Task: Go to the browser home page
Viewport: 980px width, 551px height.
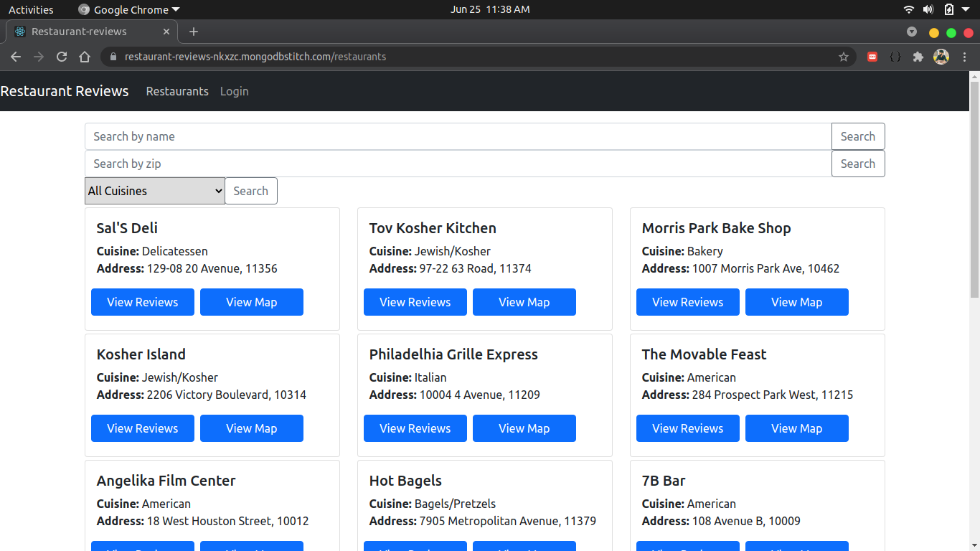Action: coord(85,57)
